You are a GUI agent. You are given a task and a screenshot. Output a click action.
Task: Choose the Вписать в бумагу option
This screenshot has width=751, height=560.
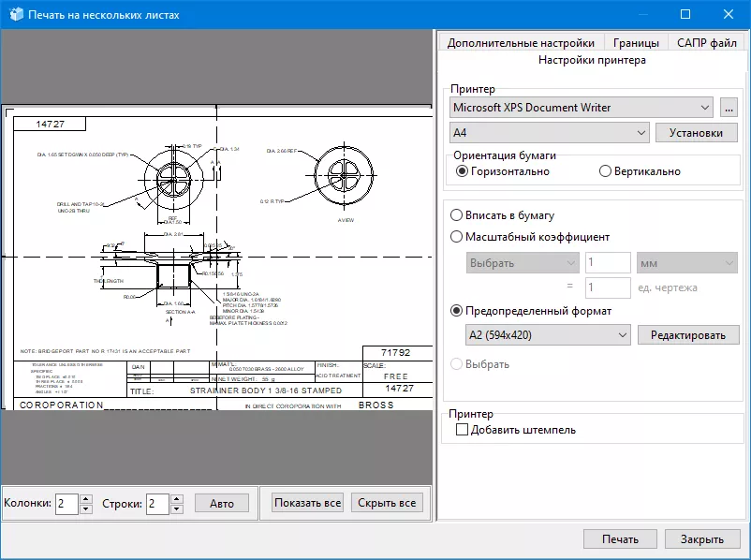tap(458, 215)
